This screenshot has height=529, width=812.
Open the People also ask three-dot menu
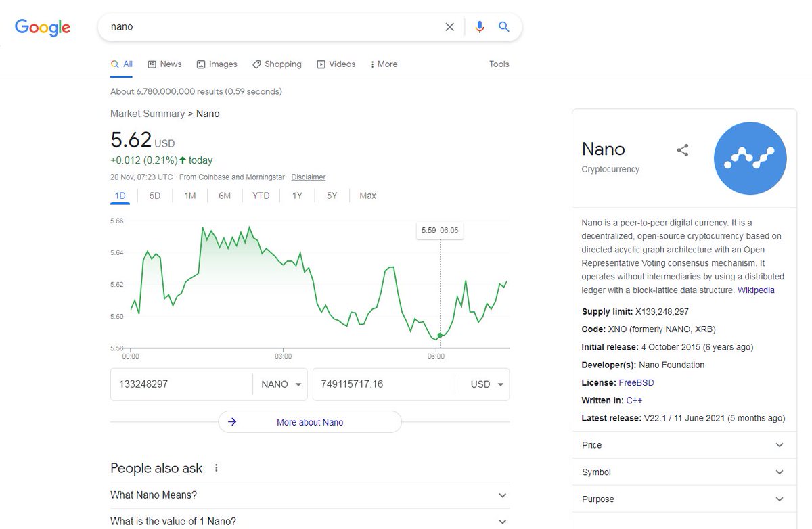pos(216,467)
